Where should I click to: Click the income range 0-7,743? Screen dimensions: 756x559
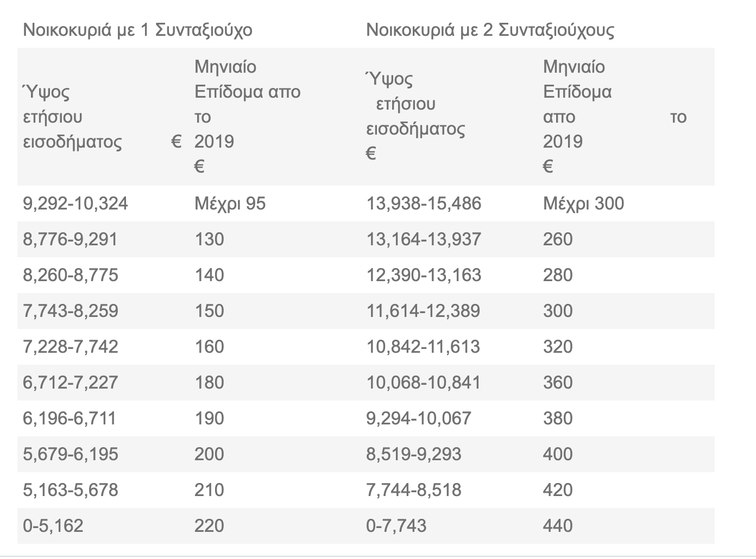pos(396,526)
